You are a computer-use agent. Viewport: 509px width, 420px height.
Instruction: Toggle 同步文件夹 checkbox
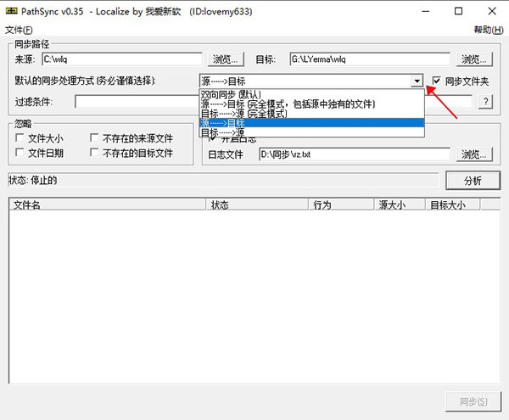(437, 81)
